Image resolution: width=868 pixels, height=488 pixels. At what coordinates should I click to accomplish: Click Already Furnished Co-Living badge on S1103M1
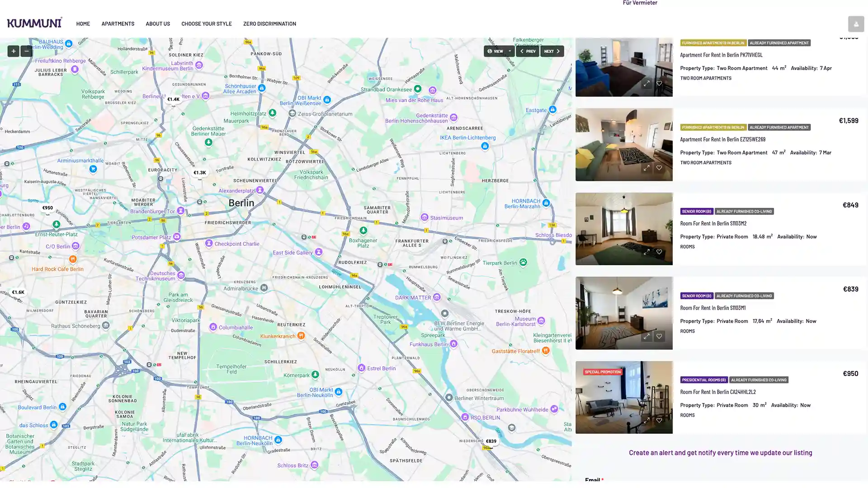click(x=744, y=296)
